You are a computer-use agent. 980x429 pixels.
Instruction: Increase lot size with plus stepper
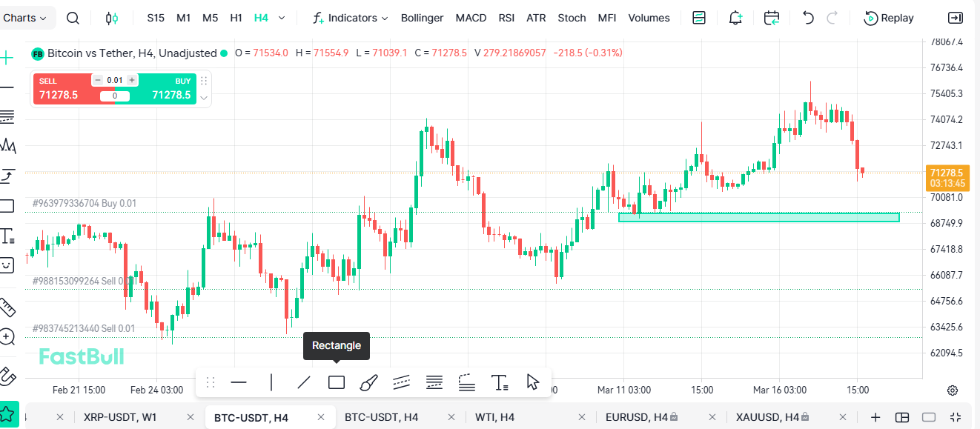pos(132,80)
